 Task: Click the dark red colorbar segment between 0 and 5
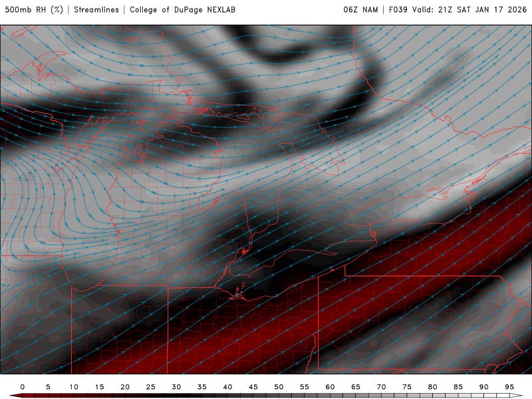pos(35,396)
